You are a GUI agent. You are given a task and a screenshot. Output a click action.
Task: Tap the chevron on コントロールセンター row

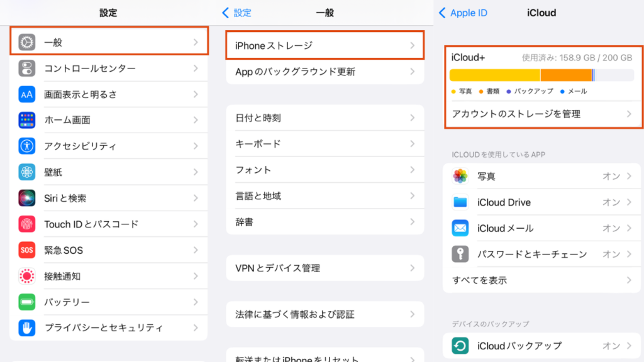click(196, 68)
